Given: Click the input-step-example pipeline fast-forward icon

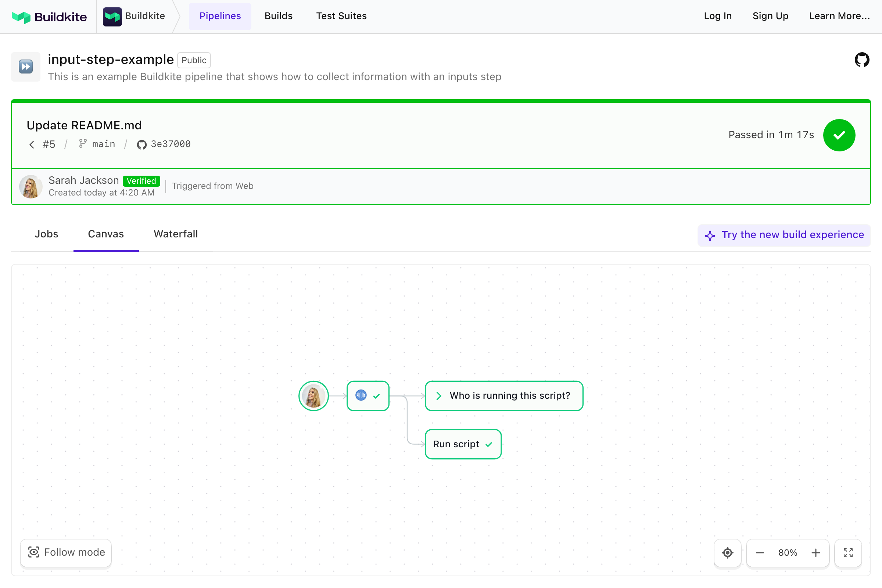Looking at the screenshot, I should pyautogui.click(x=25, y=67).
